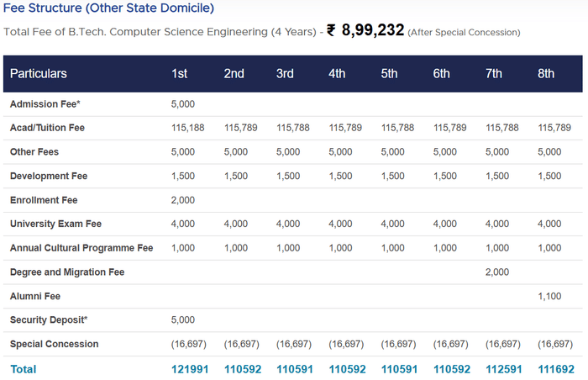Click the 5th semester column header
This screenshot has height=380, width=588.
tap(389, 74)
